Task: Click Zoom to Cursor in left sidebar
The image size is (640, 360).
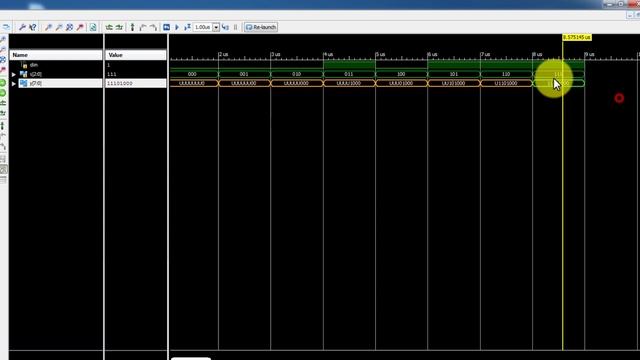Action: pos(3,70)
